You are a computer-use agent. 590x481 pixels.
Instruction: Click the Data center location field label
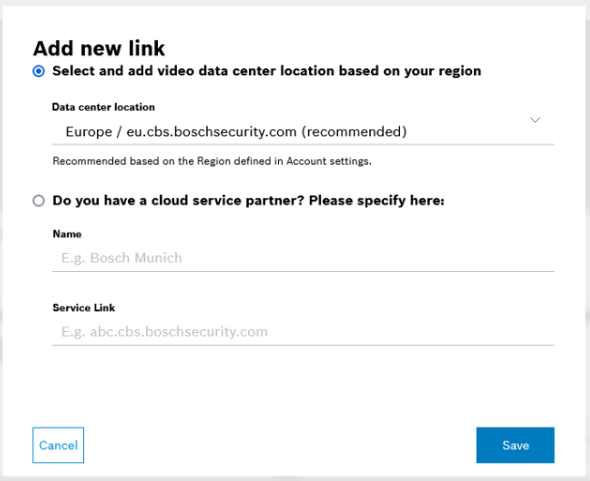click(103, 107)
